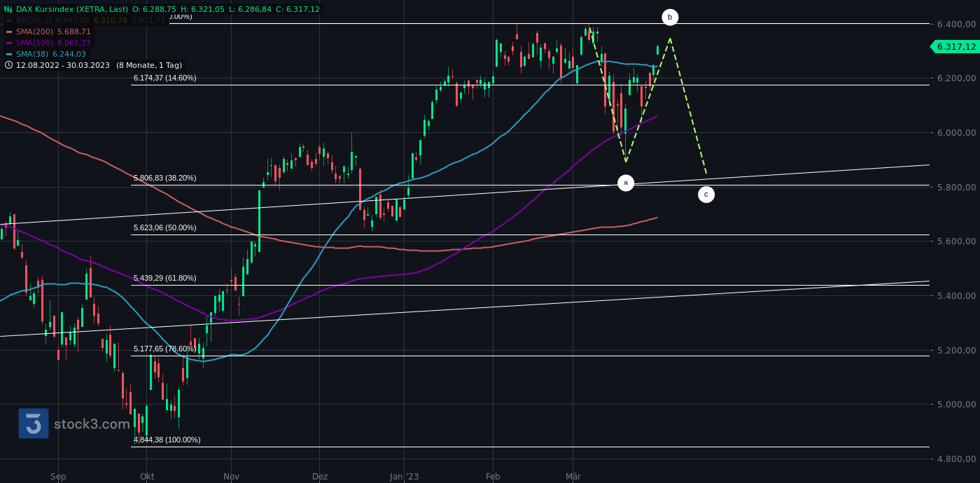The image size is (980, 483).
Task: Click the green last-price flag showing 6.317,12
Action: point(955,47)
